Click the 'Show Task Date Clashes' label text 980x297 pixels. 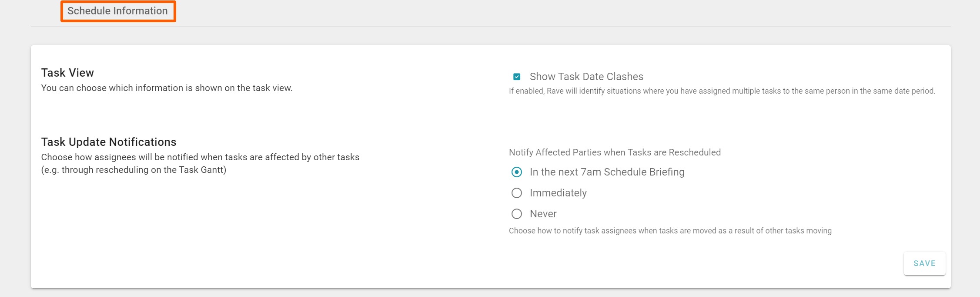[x=586, y=77]
